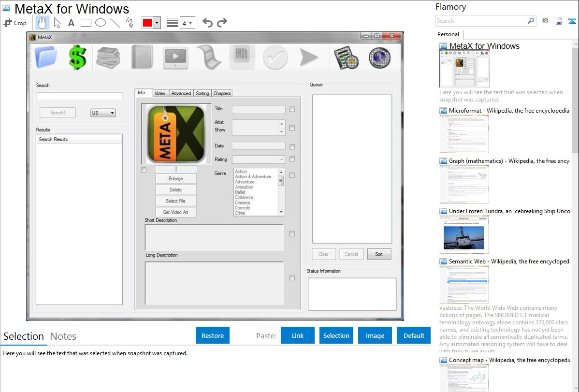Paste as Link button
The width and height of the screenshot is (579, 392).
[298, 335]
